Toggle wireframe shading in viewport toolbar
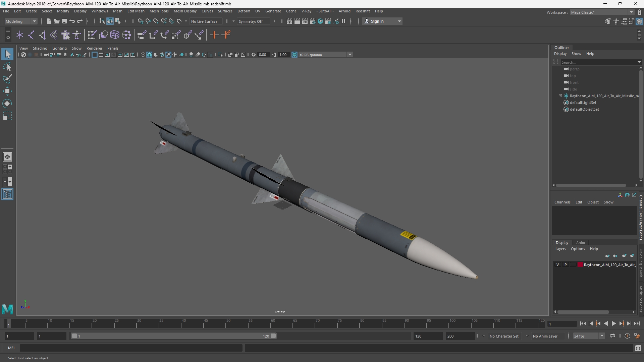 tap(143, 55)
